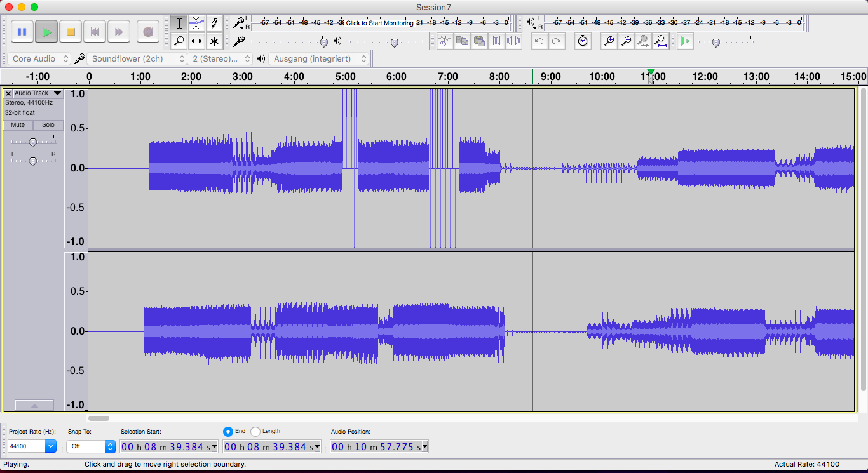Choose the Time Shift tool

point(197,41)
